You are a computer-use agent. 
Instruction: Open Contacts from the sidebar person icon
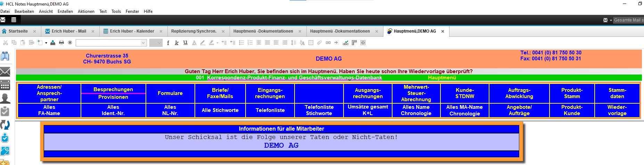[5, 98]
